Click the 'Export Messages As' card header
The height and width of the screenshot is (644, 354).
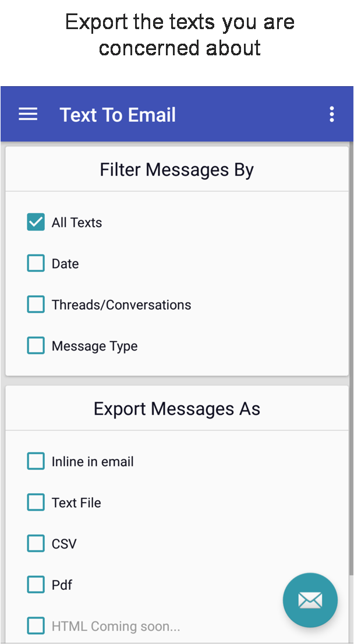pyautogui.click(x=176, y=409)
